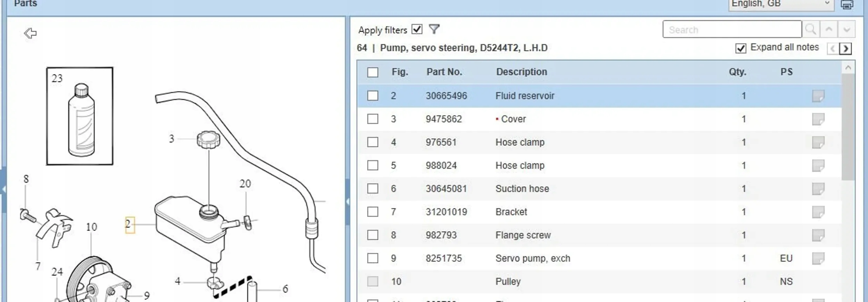Open the filter funnel icon
868x302 pixels.
click(x=434, y=29)
